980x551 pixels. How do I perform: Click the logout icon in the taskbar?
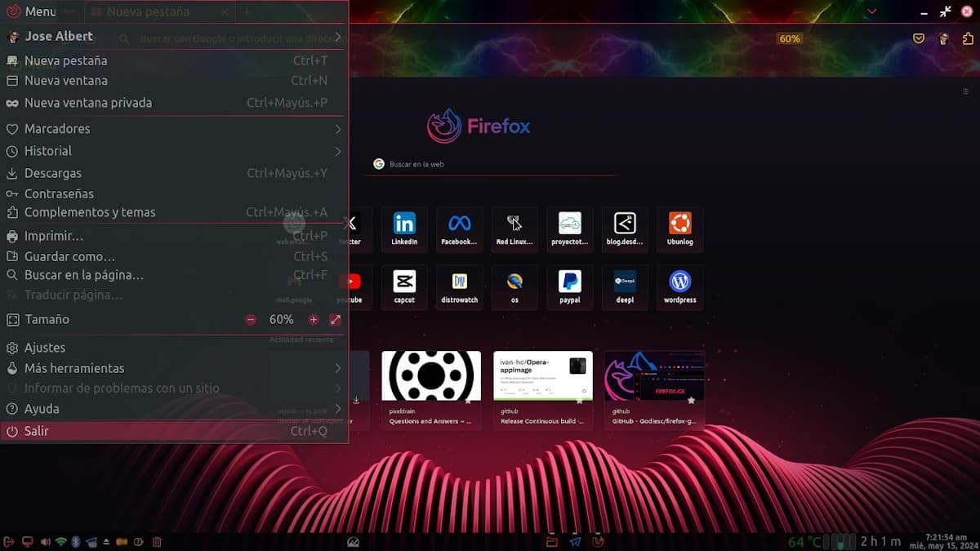(9, 541)
